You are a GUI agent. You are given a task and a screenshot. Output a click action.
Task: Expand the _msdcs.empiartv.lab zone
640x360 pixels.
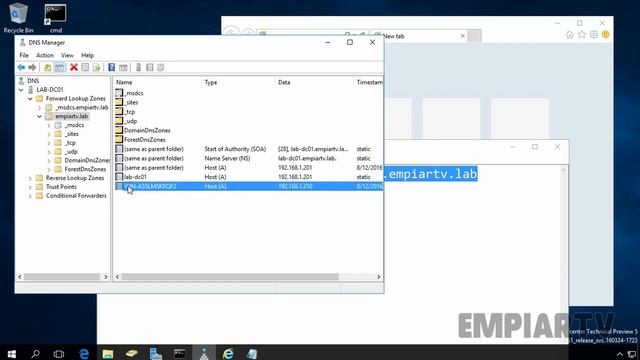pos(40,108)
